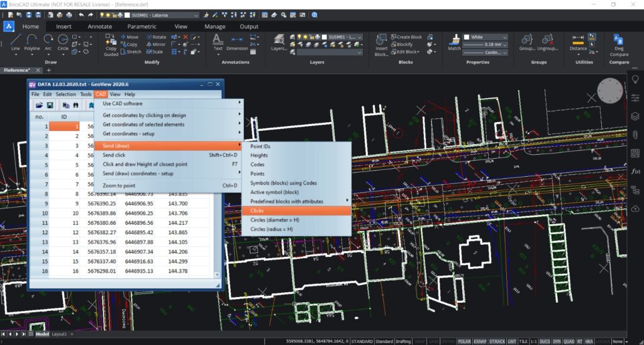The height and width of the screenshot is (345, 644).
Task: Select the Line drawing tool
Action: click(x=15, y=43)
